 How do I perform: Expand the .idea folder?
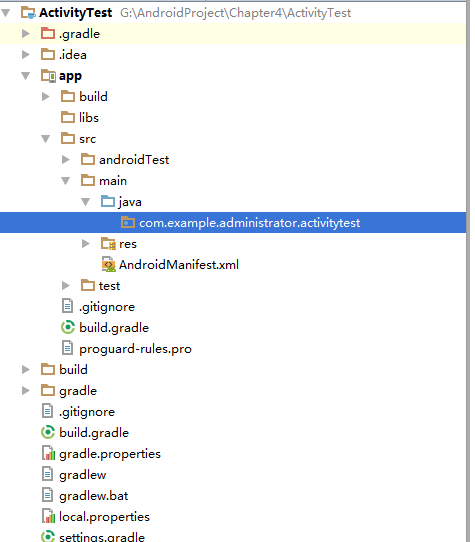[x=26, y=55]
